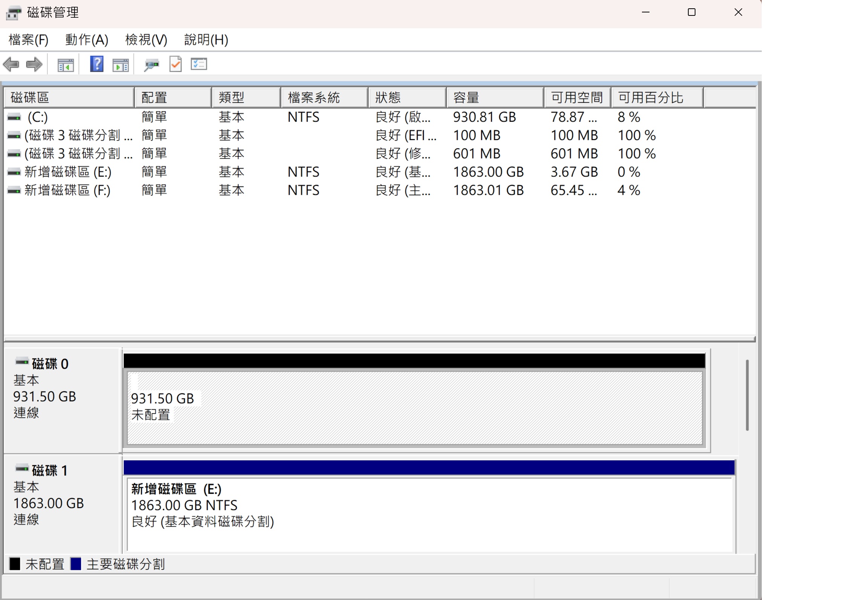Select the 新增磁碟區 (E:) partition block
Image resolution: width=868 pixels, height=600 pixels.
(x=429, y=515)
